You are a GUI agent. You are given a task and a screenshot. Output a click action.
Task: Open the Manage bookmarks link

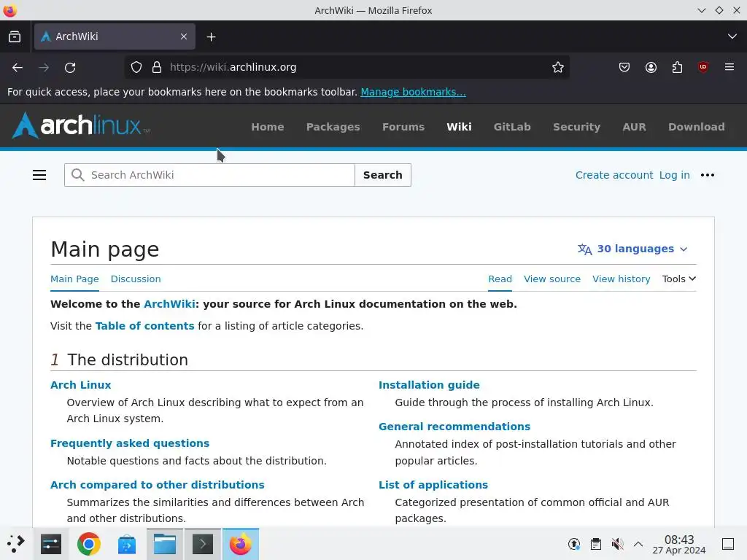tap(413, 92)
